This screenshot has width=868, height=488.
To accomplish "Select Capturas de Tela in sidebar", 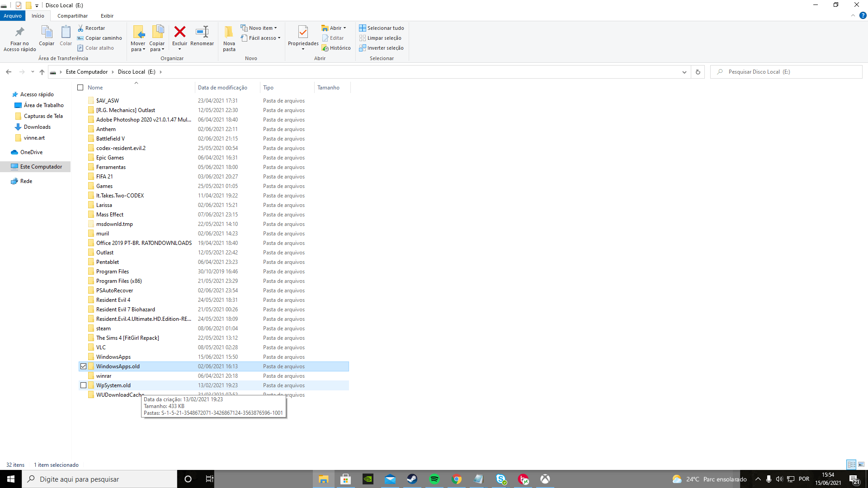I will 43,116.
